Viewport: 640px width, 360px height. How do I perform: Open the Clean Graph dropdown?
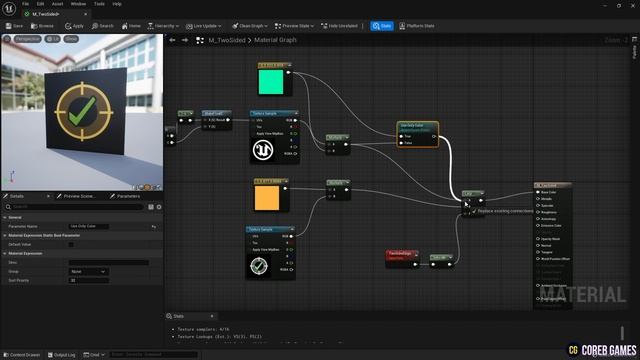click(249, 26)
